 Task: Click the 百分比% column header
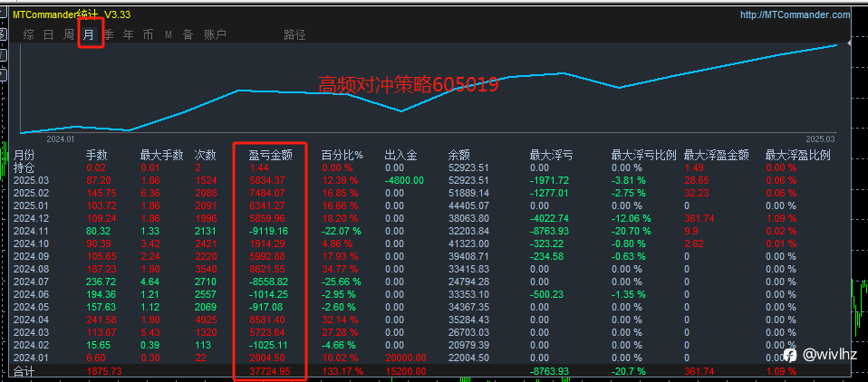point(342,156)
